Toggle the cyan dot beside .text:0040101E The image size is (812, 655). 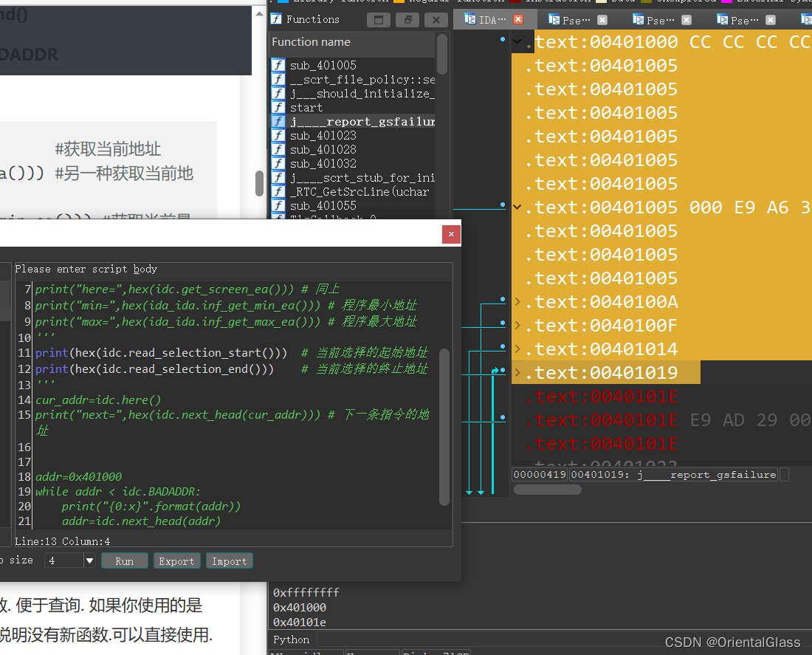[x=503, y=417]
